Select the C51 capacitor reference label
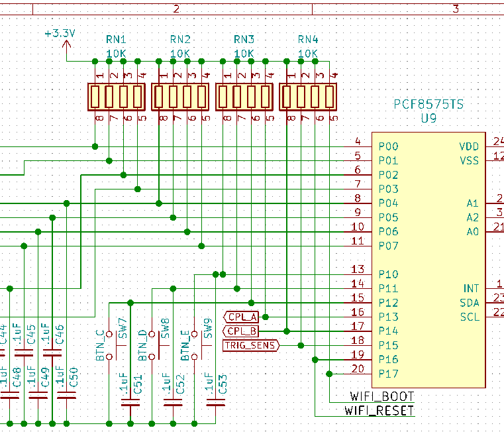Screen dimensions: 504x434 point(138,384)
